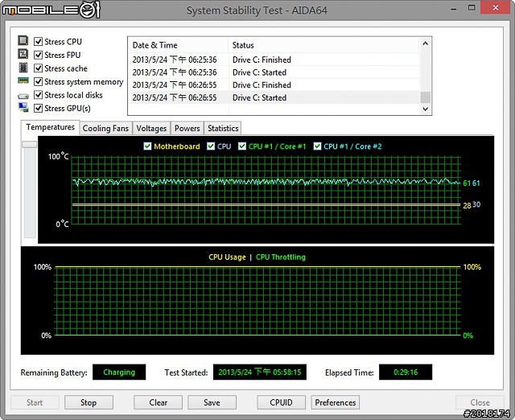Open the Cooling Fans tab
This screenshot has height=420, width=515.
pyautogui.click(x=105, y=128)
